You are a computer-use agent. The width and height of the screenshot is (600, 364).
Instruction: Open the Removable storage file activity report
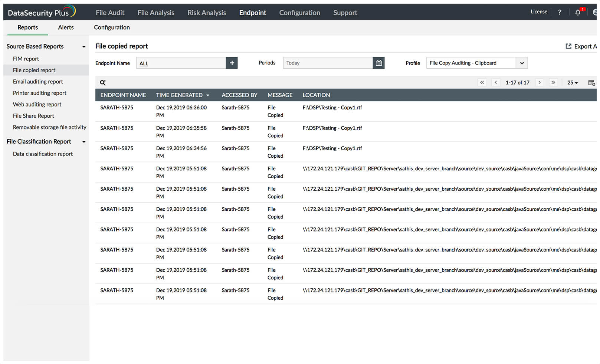click(x=49, y=127)
